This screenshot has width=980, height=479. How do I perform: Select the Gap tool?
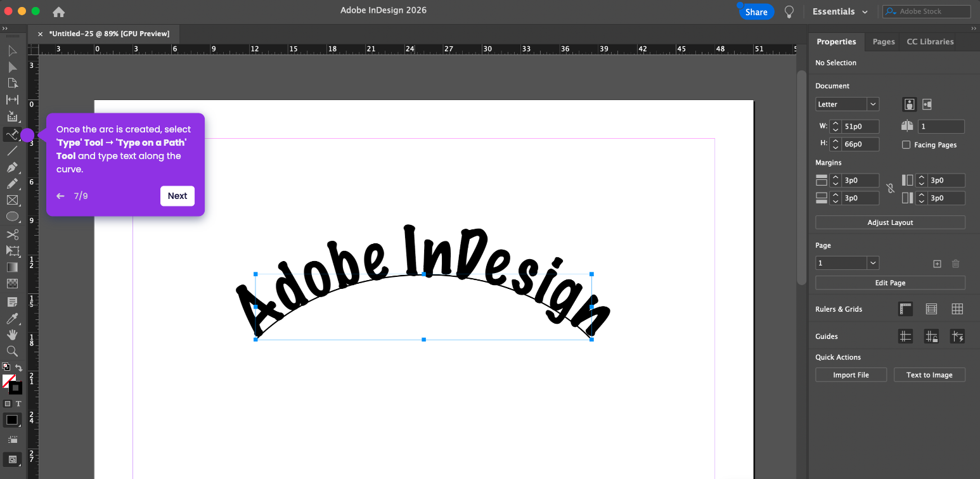(12, 99)
